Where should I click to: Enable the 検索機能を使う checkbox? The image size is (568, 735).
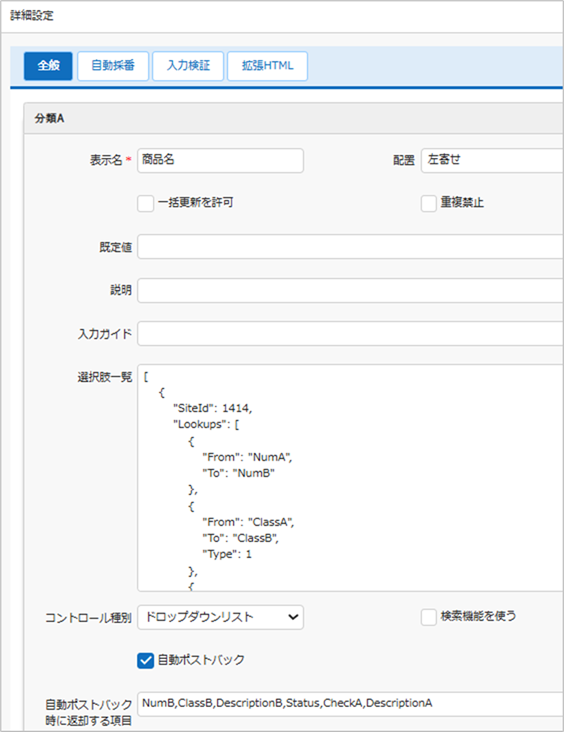coord(429,617)
